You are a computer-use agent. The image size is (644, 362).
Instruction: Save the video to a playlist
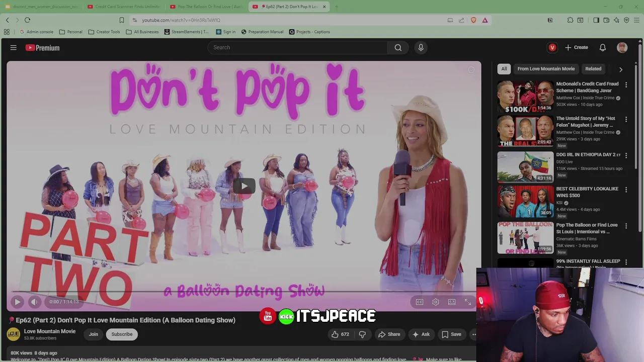coord(451,334)
